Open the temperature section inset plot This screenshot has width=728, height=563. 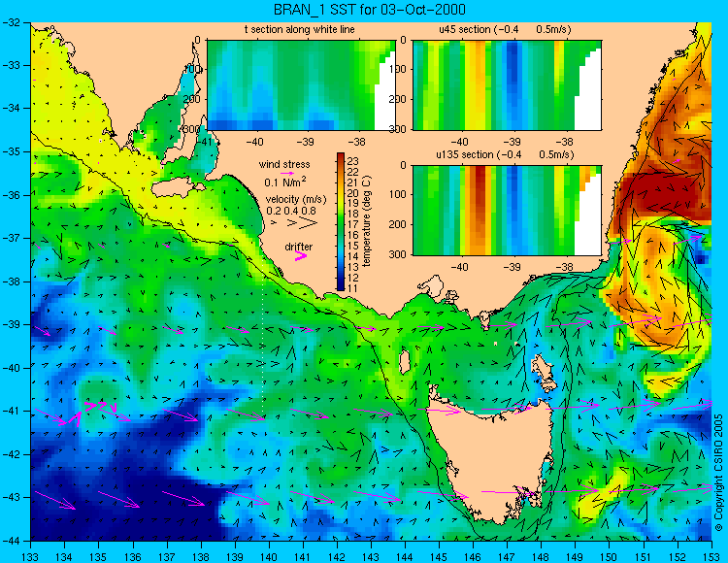pyautogui.click(x=301, y=85)
